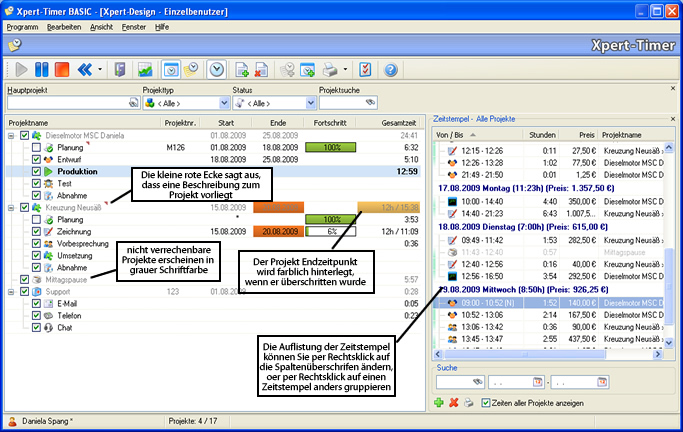Toggle the E-Mail project checkbox
683x432 pixels.
[36, 304]
